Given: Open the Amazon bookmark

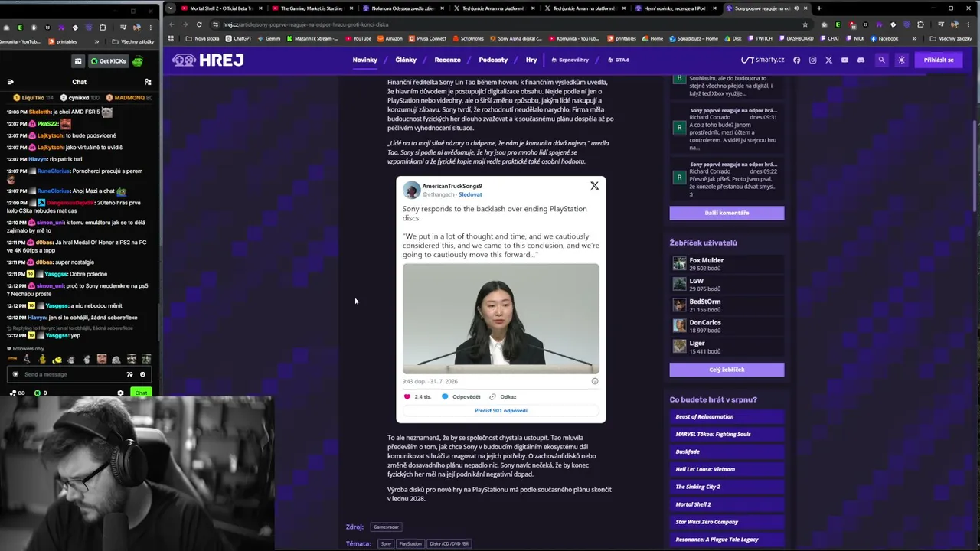Looking at the screenshot, I should [390, 38].
